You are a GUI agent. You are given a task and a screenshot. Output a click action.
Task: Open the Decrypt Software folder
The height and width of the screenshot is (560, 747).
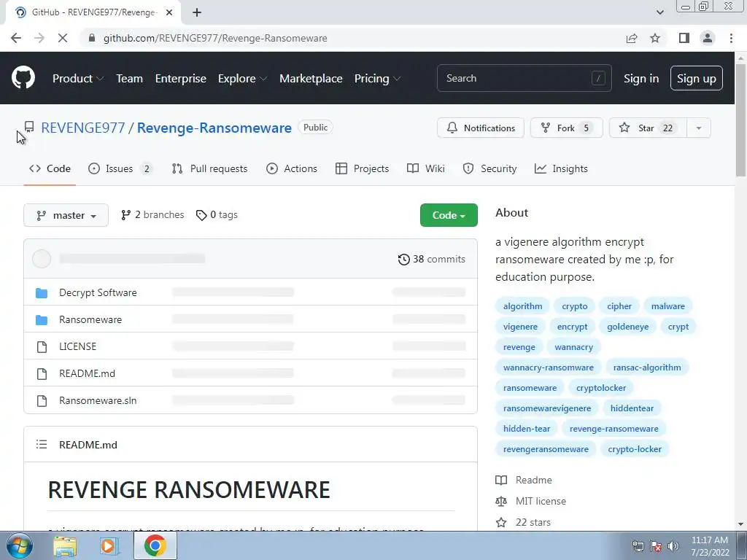tap(98, 292)
